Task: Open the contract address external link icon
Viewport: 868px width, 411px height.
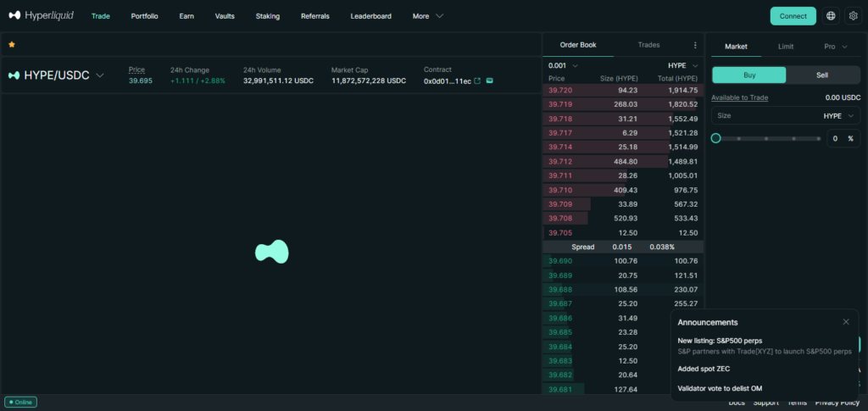Action: (x=477, y=81)
